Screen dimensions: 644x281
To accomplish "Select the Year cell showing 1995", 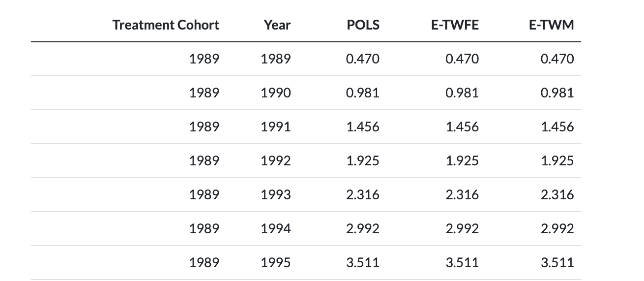I will point(276,263).
